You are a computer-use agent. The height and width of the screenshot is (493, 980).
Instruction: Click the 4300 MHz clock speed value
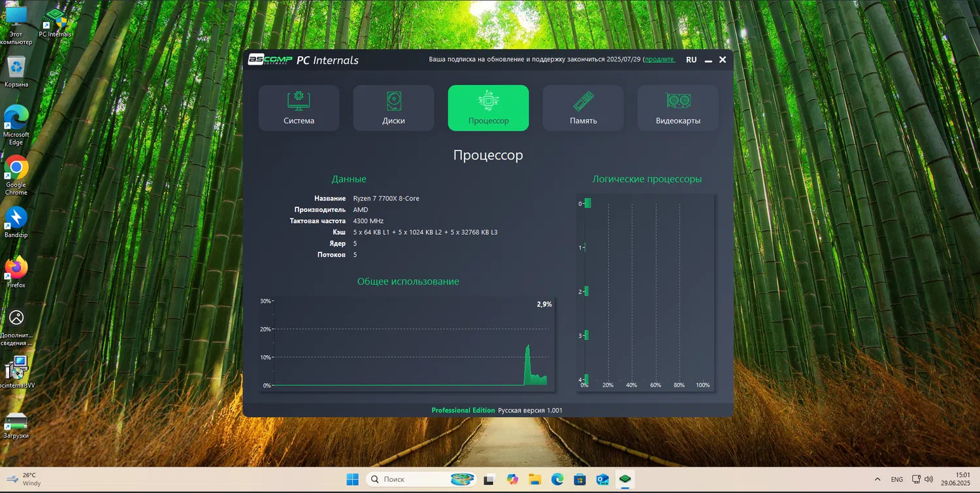coord(368,221)
